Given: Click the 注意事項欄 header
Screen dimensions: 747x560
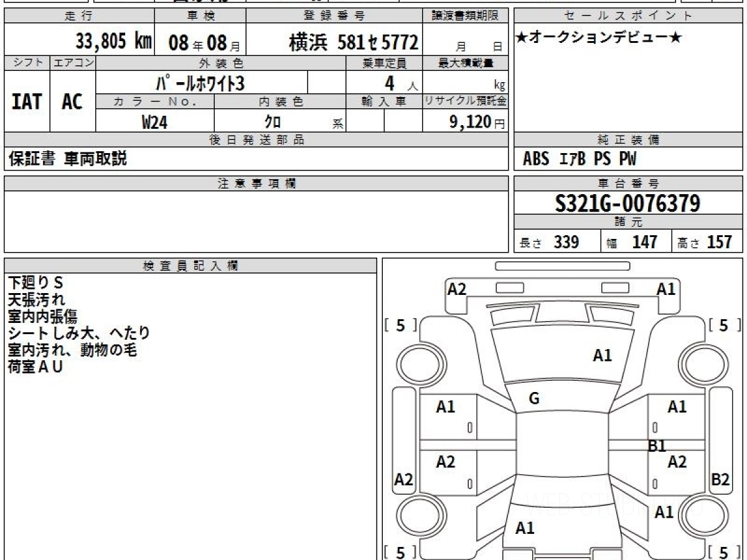Looking at the screenshot, I should [x=256, y=184].
